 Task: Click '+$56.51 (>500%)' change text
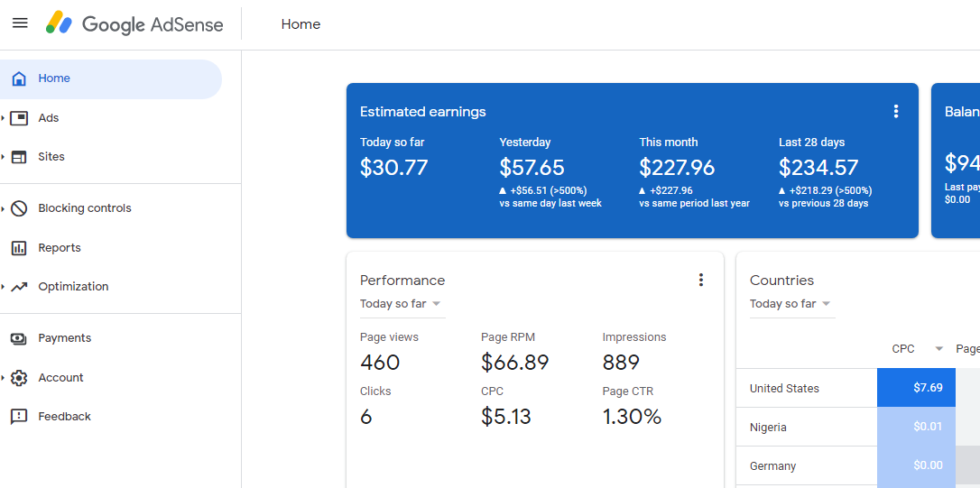click(x=548, y=190)
